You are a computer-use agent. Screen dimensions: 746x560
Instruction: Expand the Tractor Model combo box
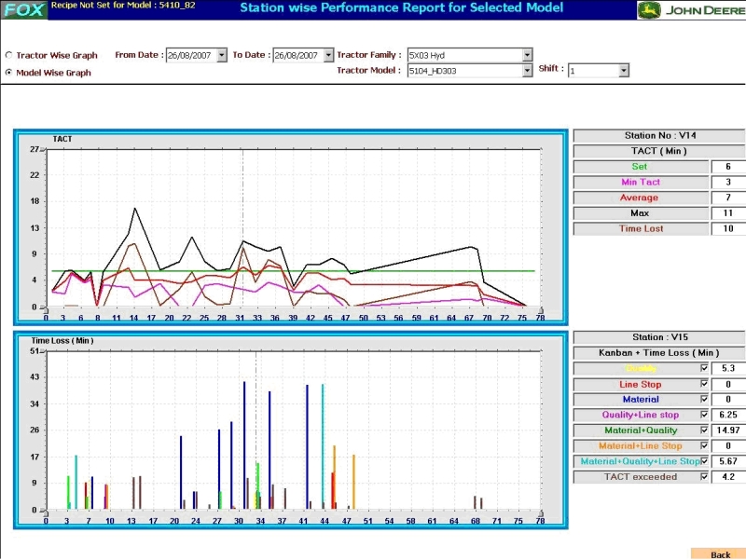[x=528, y=71]
